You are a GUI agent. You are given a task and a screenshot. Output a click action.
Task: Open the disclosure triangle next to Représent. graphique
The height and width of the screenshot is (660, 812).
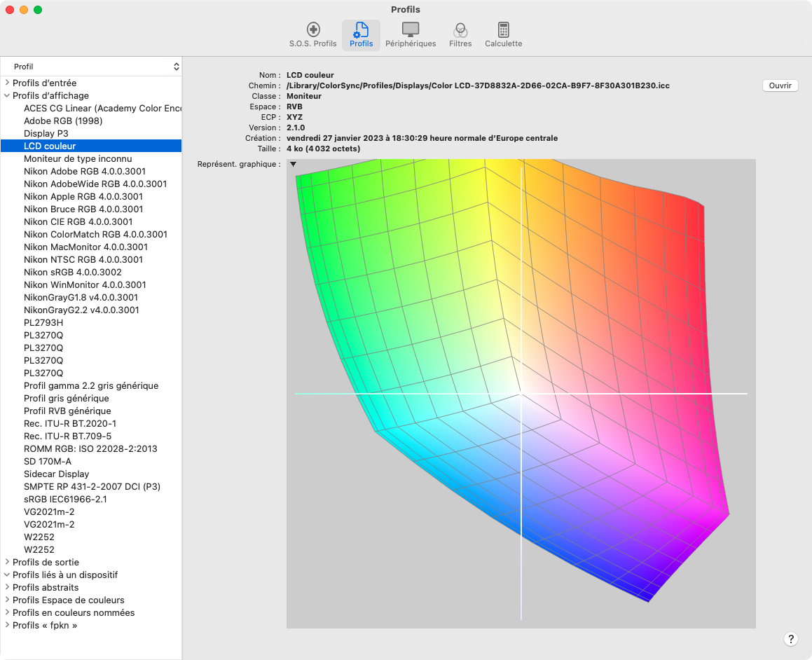[x=292, y=164]
